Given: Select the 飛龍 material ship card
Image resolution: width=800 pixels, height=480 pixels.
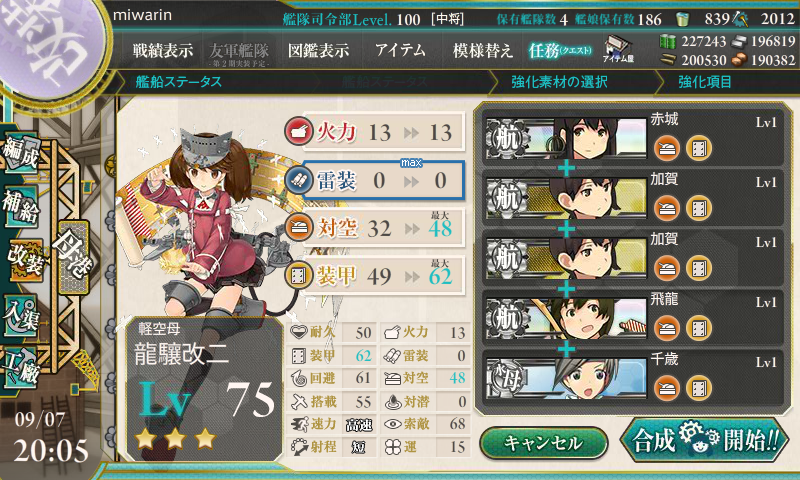Looking at the screenshot, I should pos(632,318).
